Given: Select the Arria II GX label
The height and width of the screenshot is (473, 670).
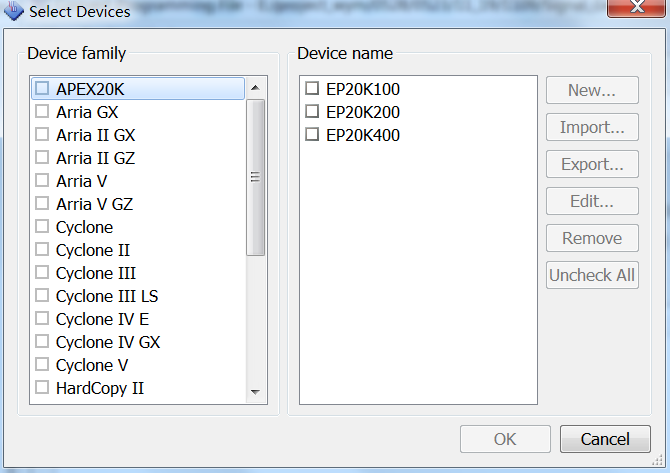Looking at the screenshot, I should click(x=96, y=135).
